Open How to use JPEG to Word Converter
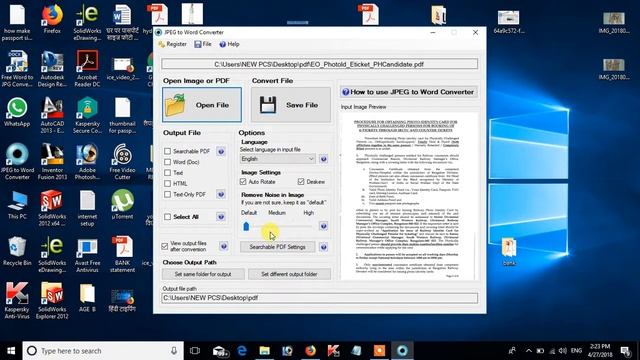The image size is (640, 360). point(408,92)
